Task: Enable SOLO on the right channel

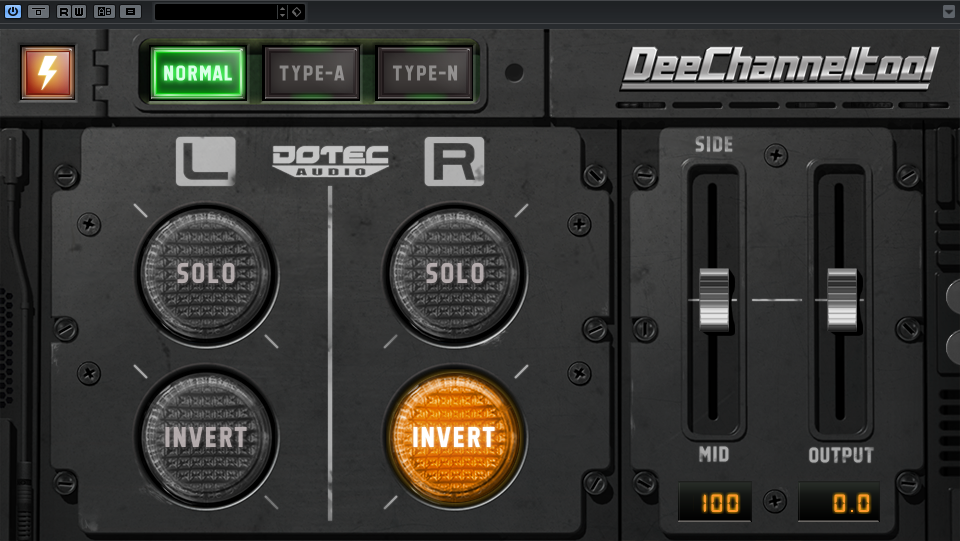Action: tap(455, 274)
